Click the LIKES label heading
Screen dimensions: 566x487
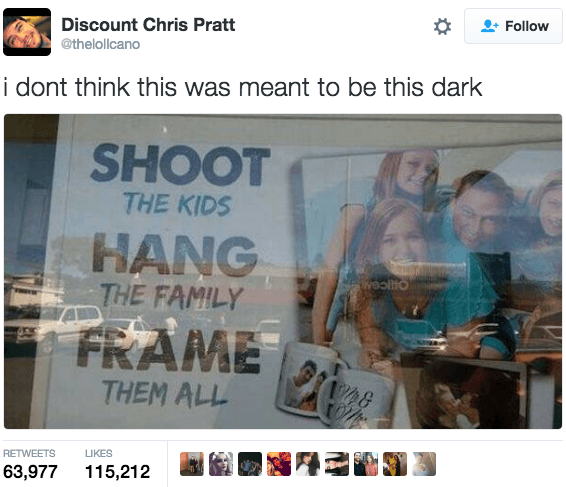(99, 453)
